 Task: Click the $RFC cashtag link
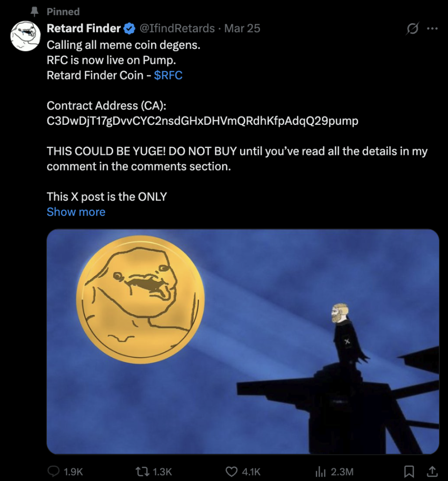click(168, 75)
